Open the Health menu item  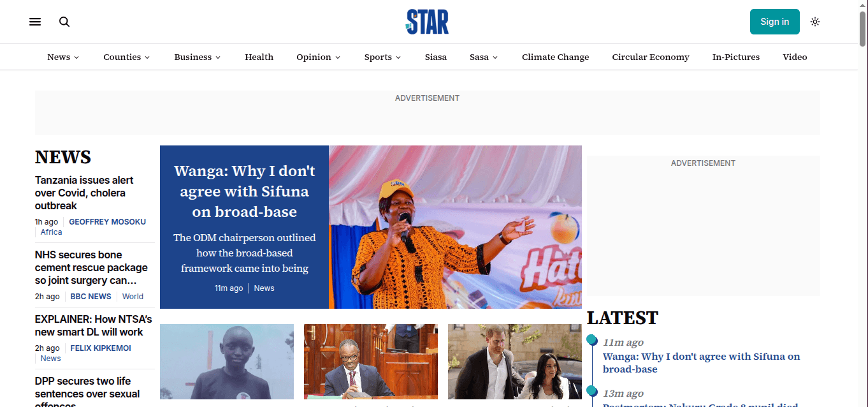coord(259,57)
